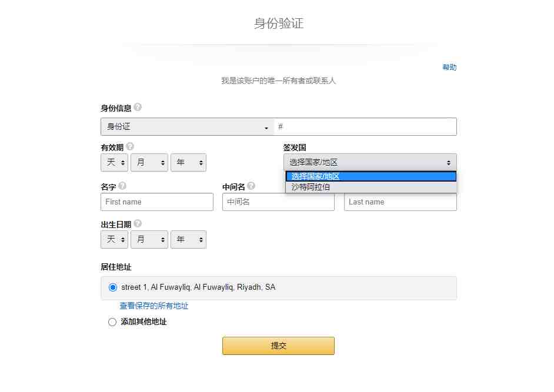Click the 提交 submit button
The width and height of the screenshot is (554, 392).
[x=278, y=346]
